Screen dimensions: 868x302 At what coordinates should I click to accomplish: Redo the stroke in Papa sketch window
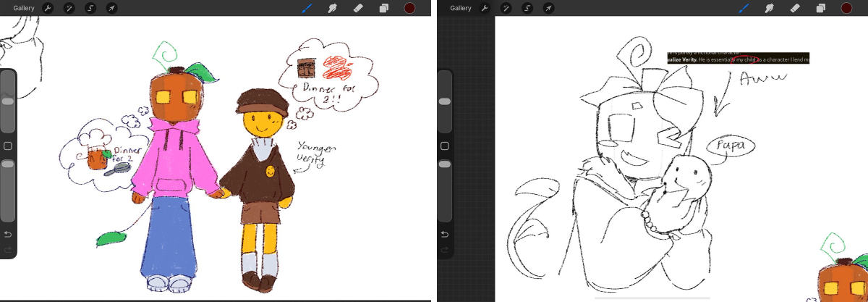click(x=445, y=250)
